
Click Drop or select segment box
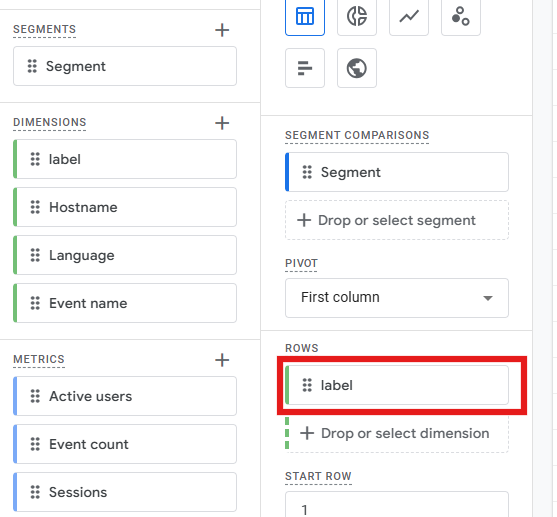click(397, 220)
